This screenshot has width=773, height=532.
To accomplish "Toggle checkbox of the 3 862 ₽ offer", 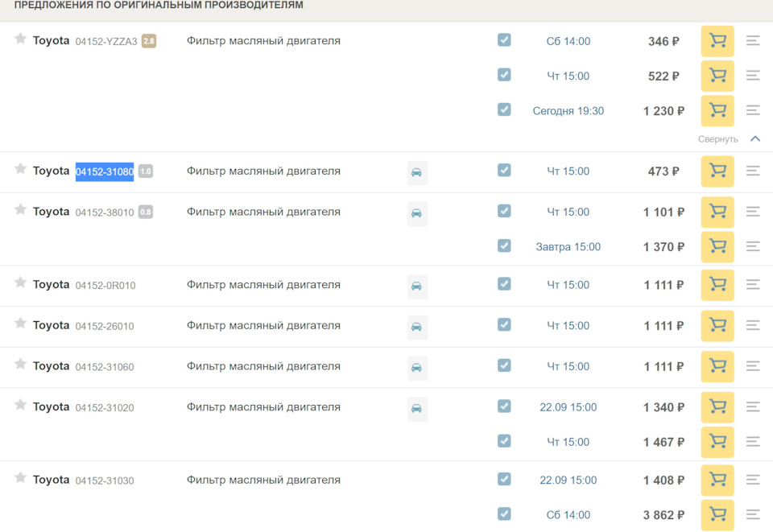I will click(x=504, y=513).
